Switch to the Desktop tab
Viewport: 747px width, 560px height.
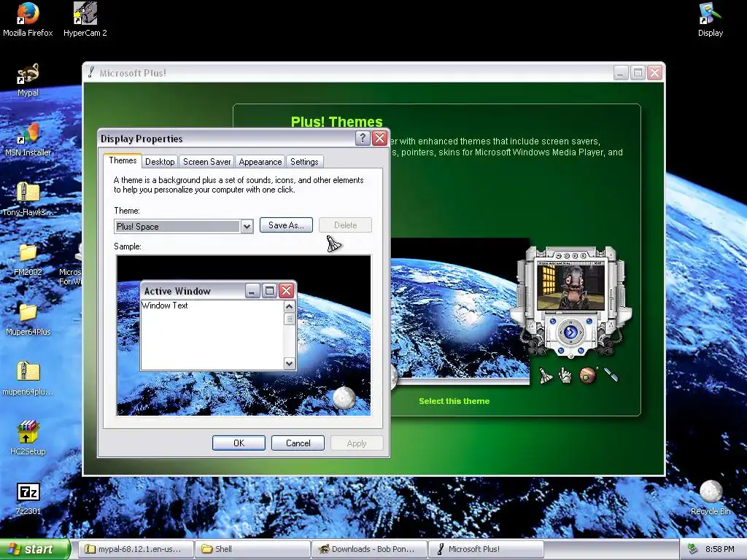[x=160, y=162]
